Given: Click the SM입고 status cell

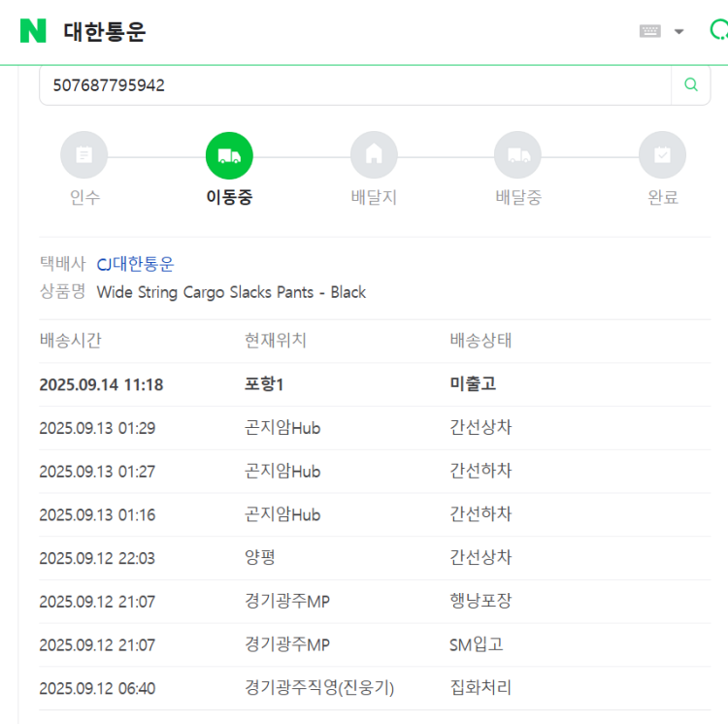Looking at the screenshot, I should click(477, 644).
